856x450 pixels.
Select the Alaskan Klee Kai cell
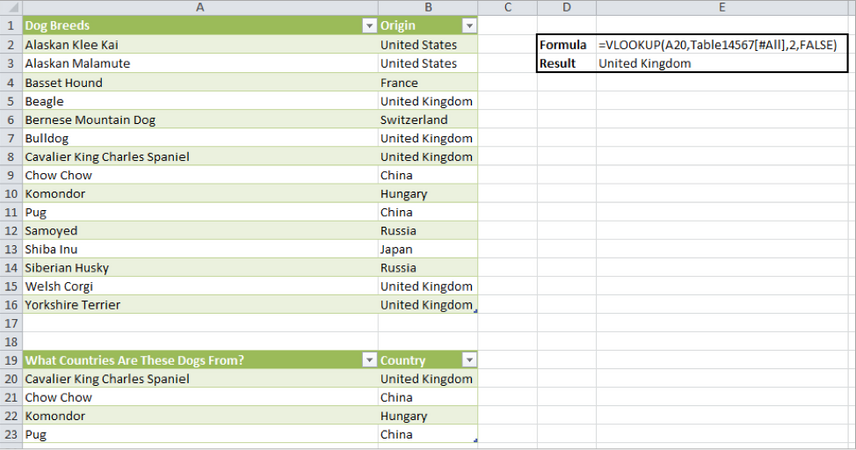point(200,45)
